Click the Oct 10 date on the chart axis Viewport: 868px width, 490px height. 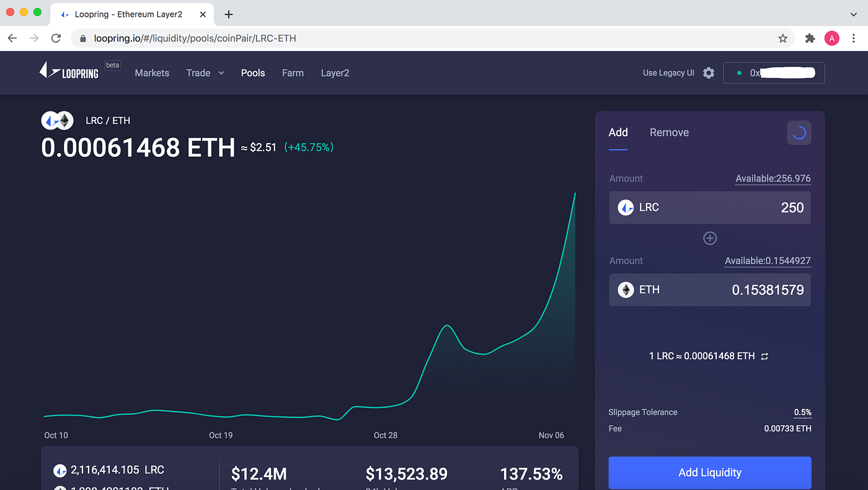pyautogui.click(x=56, y=435)
